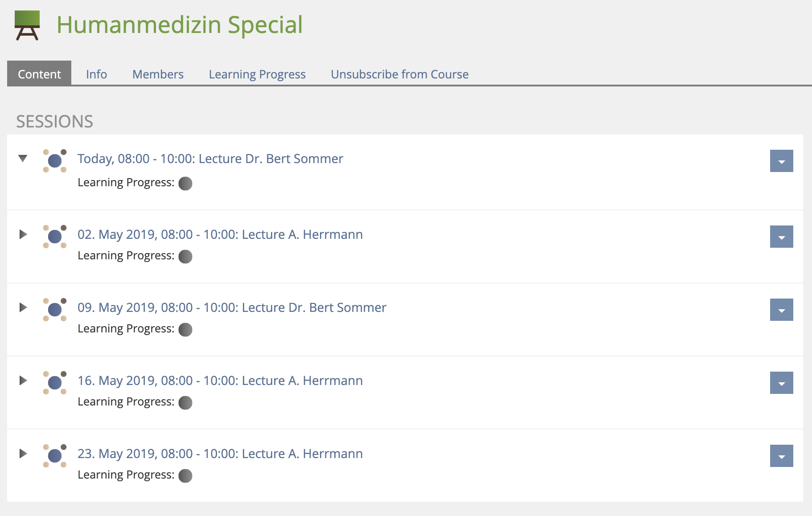
Task: Open Today's Lecture Dr. Bert Sommer link
Action: (210, 159)
